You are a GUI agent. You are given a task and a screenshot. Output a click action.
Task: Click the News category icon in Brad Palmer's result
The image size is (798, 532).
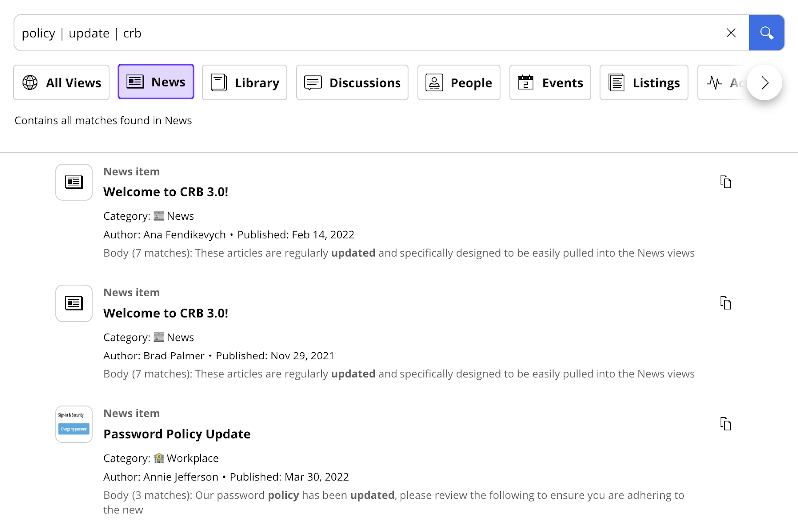[x=159, y=337]
